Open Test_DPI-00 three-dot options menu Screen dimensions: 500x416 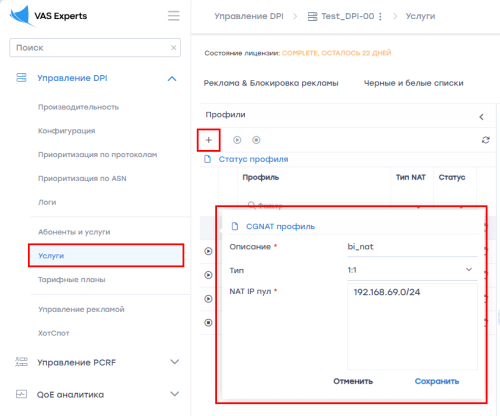[x=380, y=16]
